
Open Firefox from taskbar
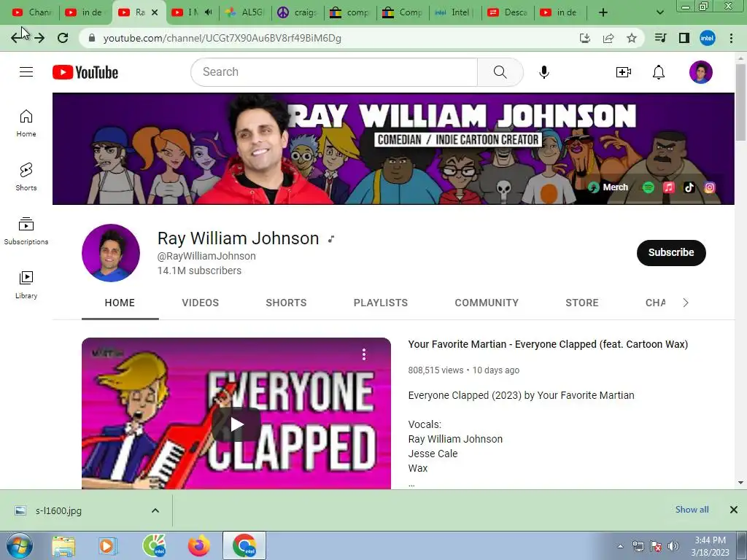pyautogui.click(x=198, y=545)
